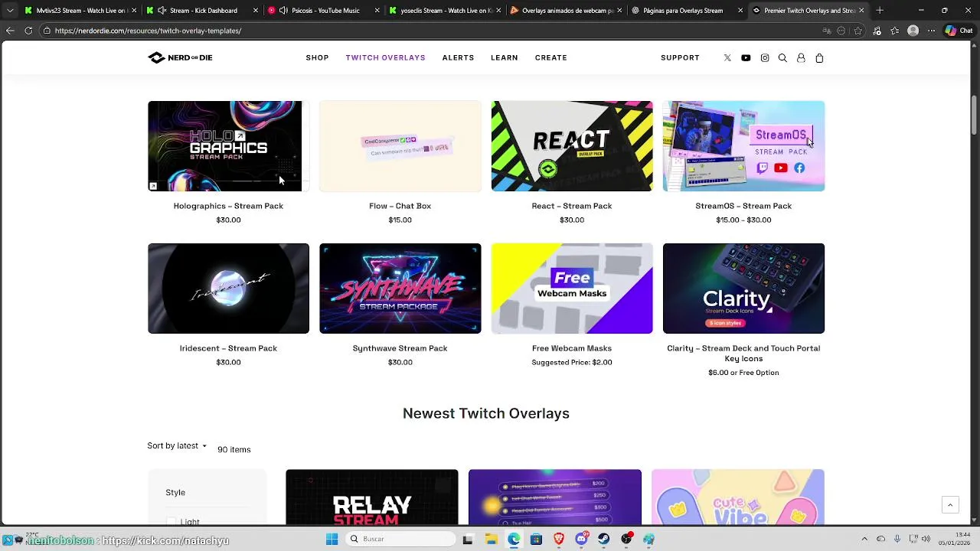The width and height of the screenshot is (980, 551).
Task: Open SUPPORT link in header
Action: [x=680, y=57]
